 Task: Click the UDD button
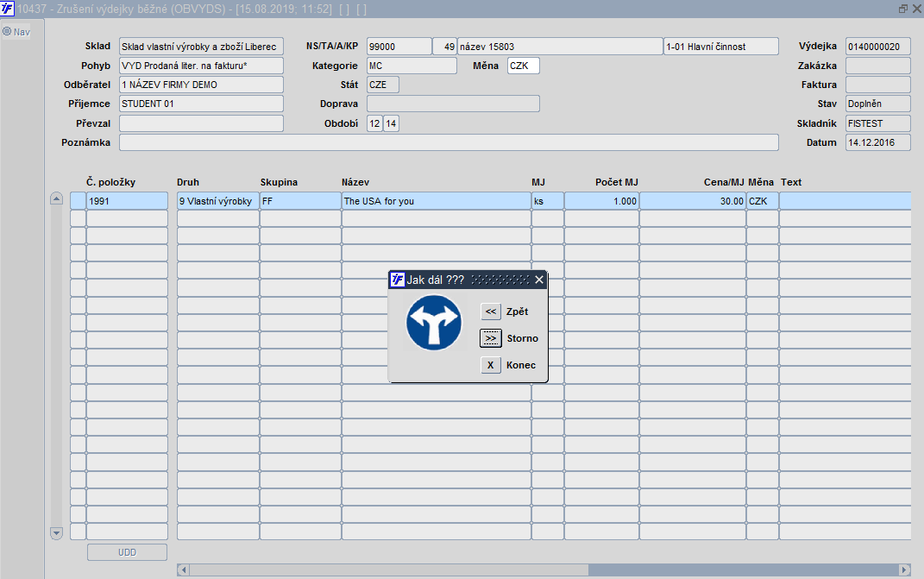(x=128, y=552)
